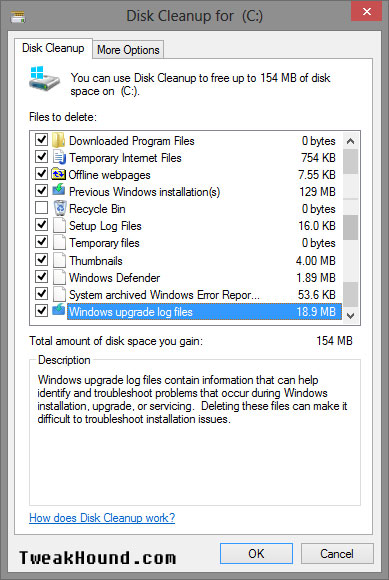Toggle the Offline webpages checkbox
Viewport: 389px width, 580px height.
click(x=41, y=174)
